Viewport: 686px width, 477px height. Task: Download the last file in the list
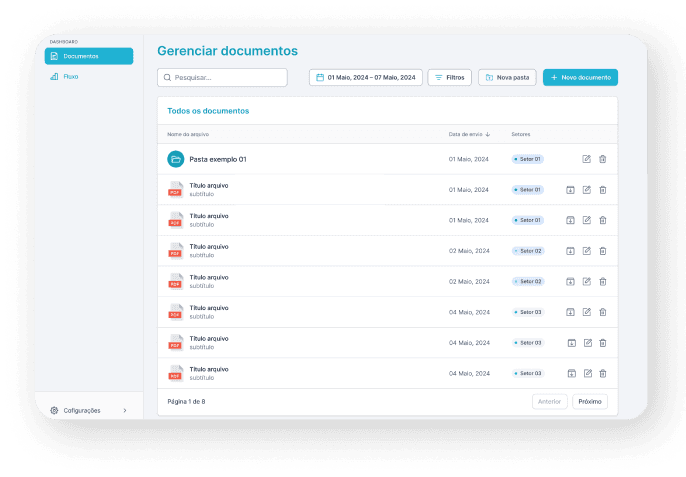570,374
